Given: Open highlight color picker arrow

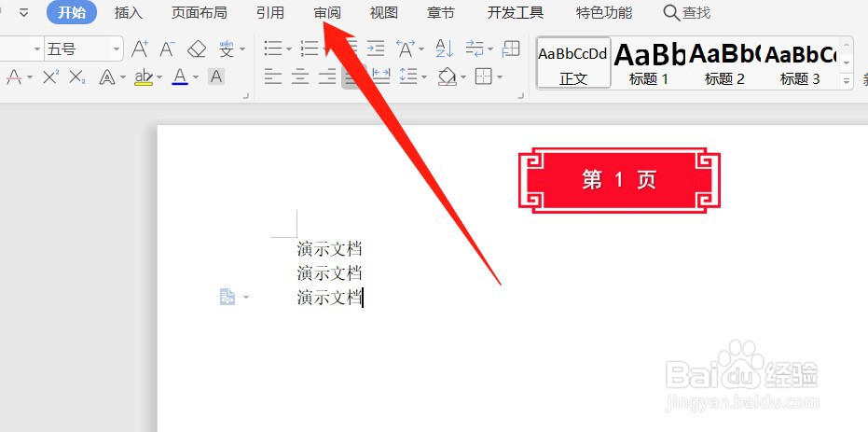Looking at the screenshot, I should [158, 77].
